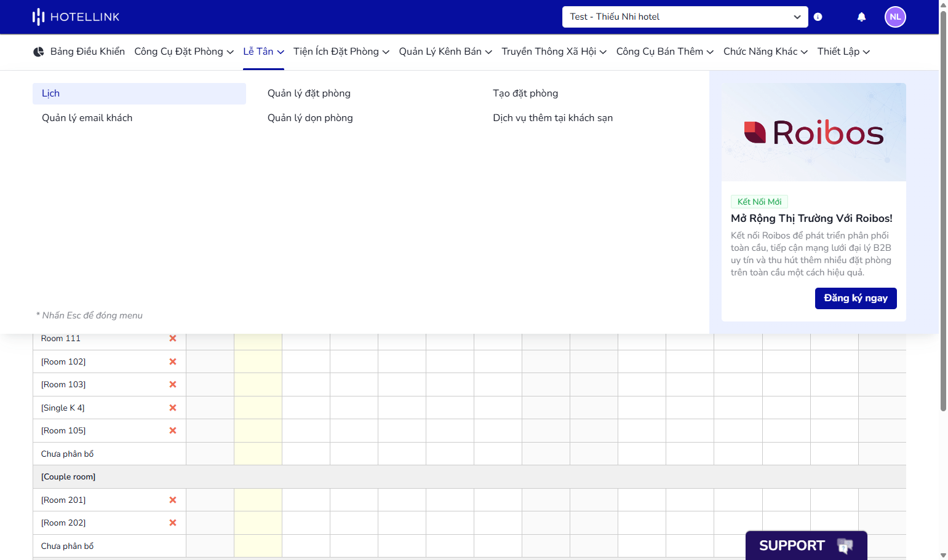Viewport: 948px width, 560px height.
Task: Open the Test - Thiếu Nhi hotel dropdown
Action: [x=685, y=17]
